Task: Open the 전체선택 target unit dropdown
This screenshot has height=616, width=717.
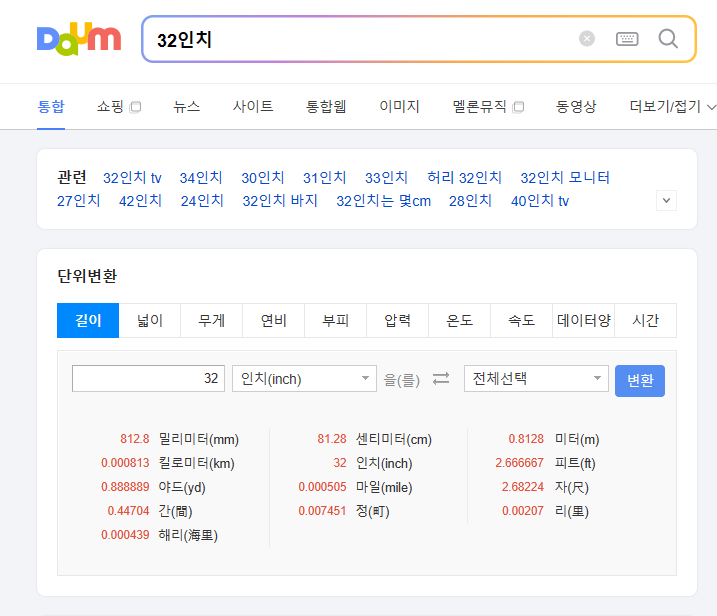Action: 536,378
